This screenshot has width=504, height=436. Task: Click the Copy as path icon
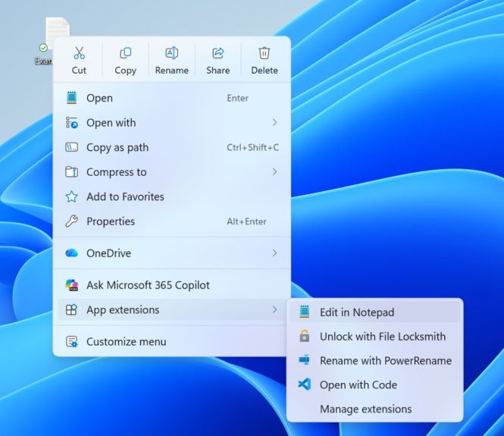click(x=72, y=147)
